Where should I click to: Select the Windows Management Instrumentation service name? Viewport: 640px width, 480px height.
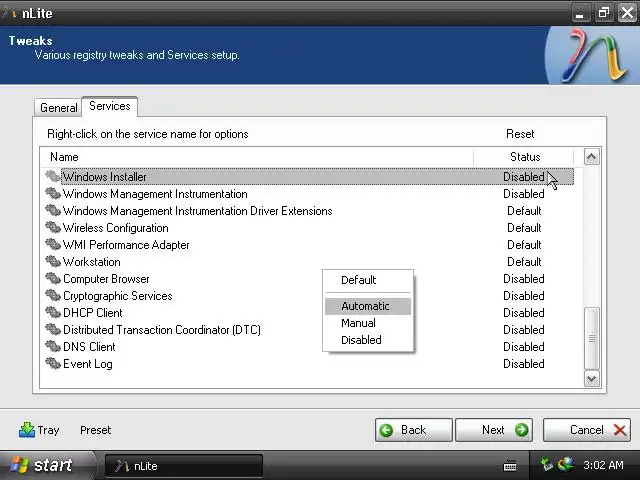(x=155, y=194)
